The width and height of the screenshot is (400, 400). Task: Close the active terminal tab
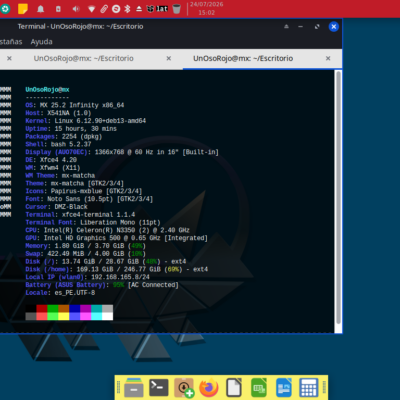click(328, 58)
